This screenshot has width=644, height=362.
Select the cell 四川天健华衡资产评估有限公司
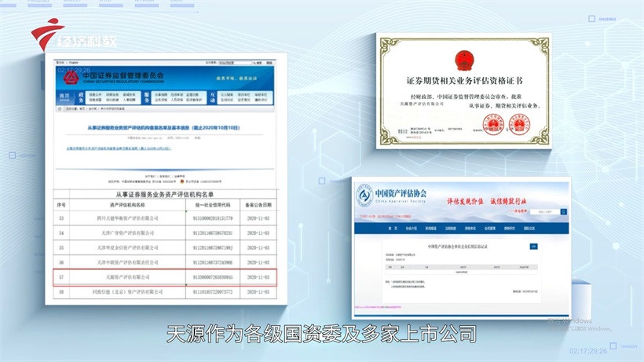tap(127, 218)
